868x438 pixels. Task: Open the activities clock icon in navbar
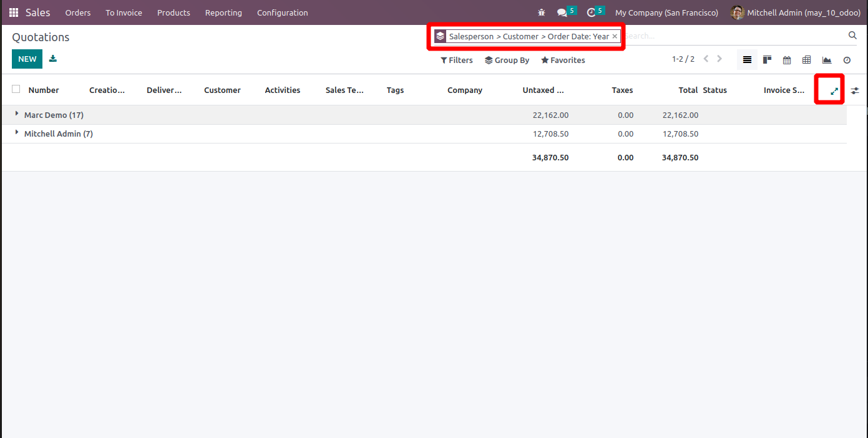pos(592,12)
